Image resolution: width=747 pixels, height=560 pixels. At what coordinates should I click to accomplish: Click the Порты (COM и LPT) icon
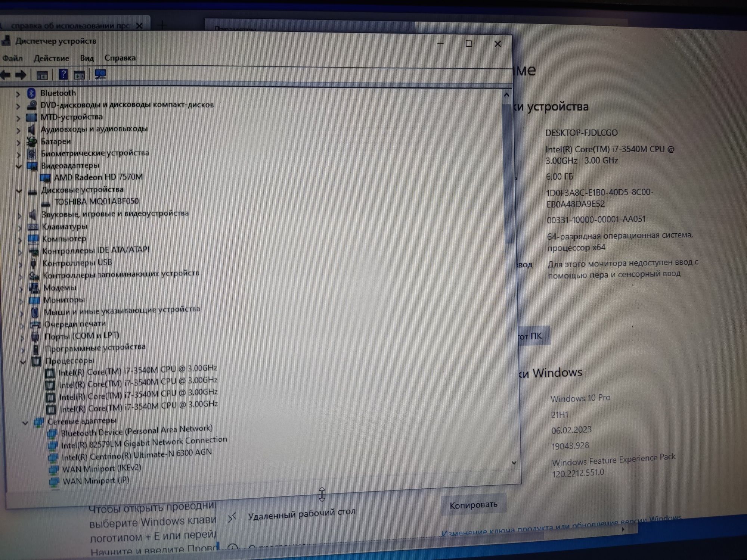click(x=35, y=337)
